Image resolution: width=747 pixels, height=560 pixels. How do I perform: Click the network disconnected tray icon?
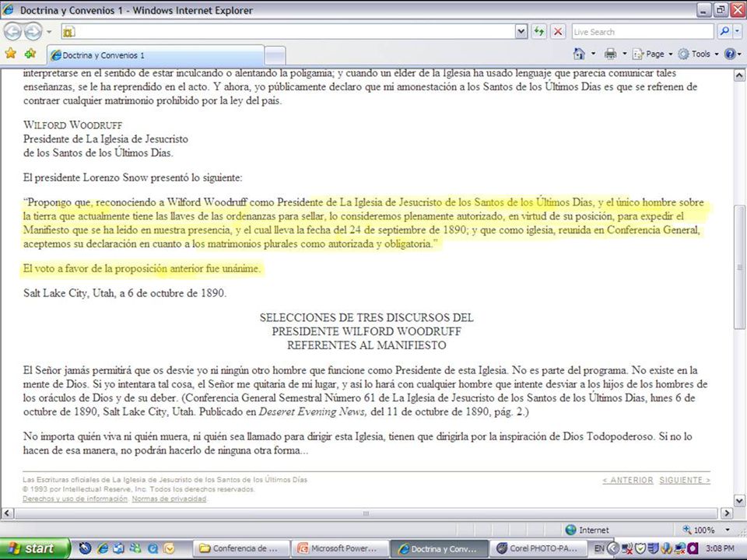[627, 548]
